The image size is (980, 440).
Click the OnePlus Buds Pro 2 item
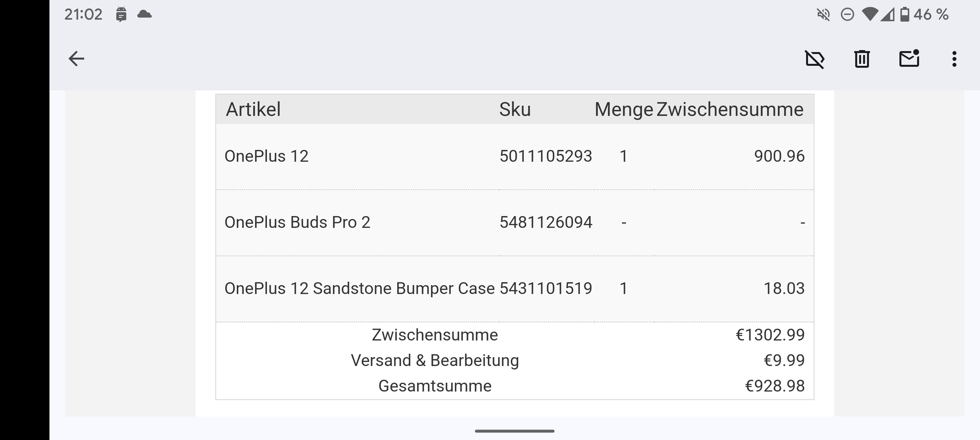(297, 222)
